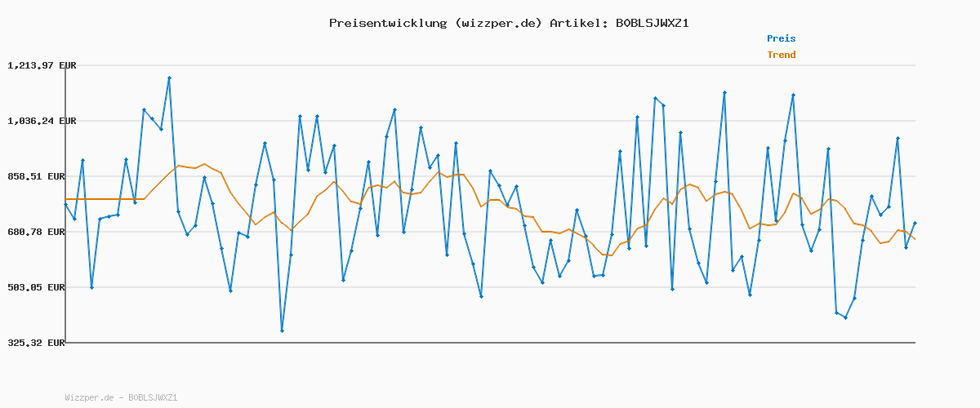This screenshot has height=408, width=980.
Task: Click the highest peak on the Preis line
Action: (x=169, y=78)
